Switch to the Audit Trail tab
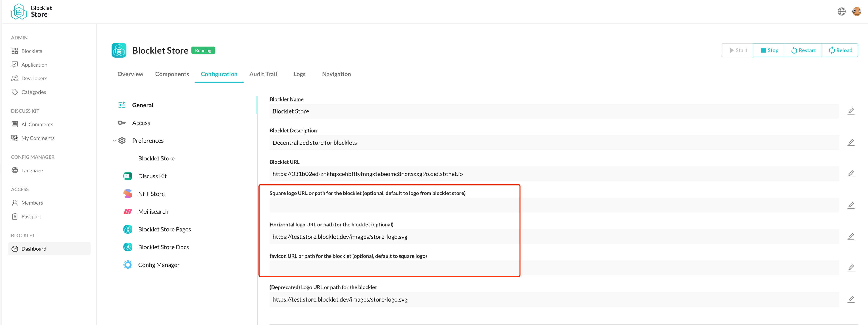The height and width of the screenshot is (325, 868). 263,74
